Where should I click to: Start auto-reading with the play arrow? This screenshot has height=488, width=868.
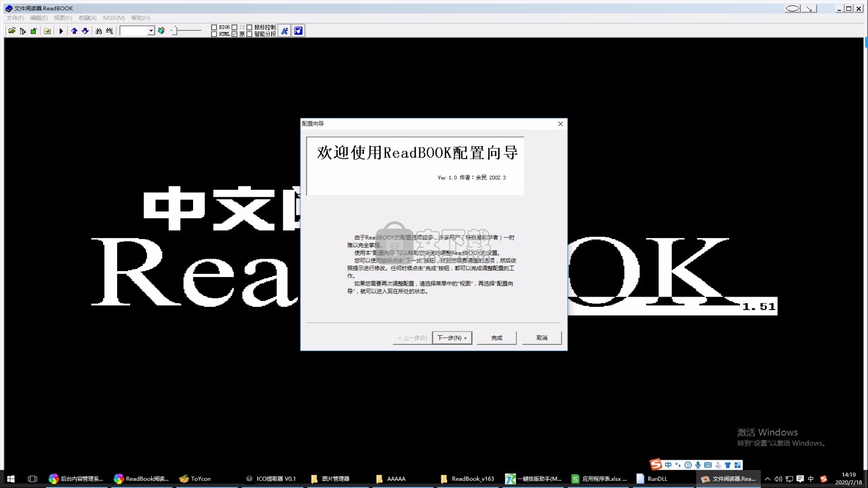[x=61, y=31]
